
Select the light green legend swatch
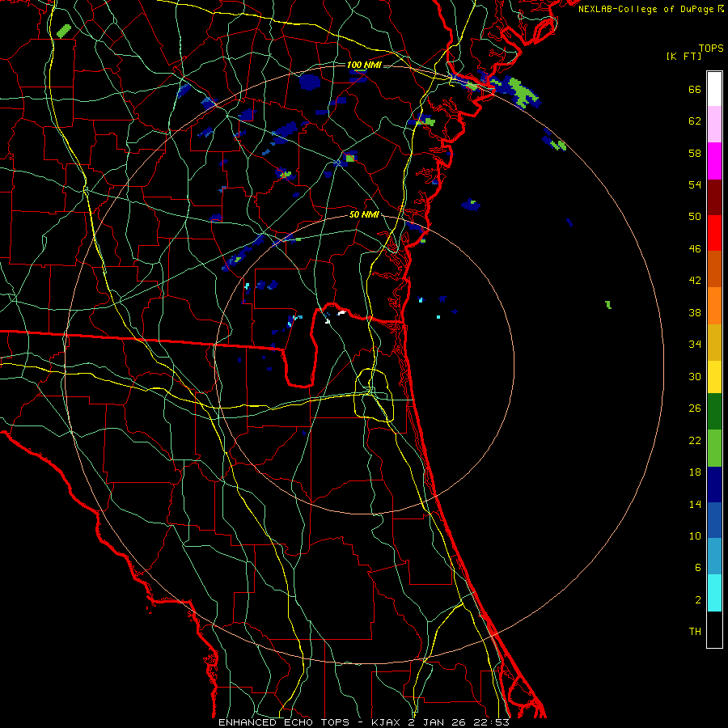click(714, 448)
